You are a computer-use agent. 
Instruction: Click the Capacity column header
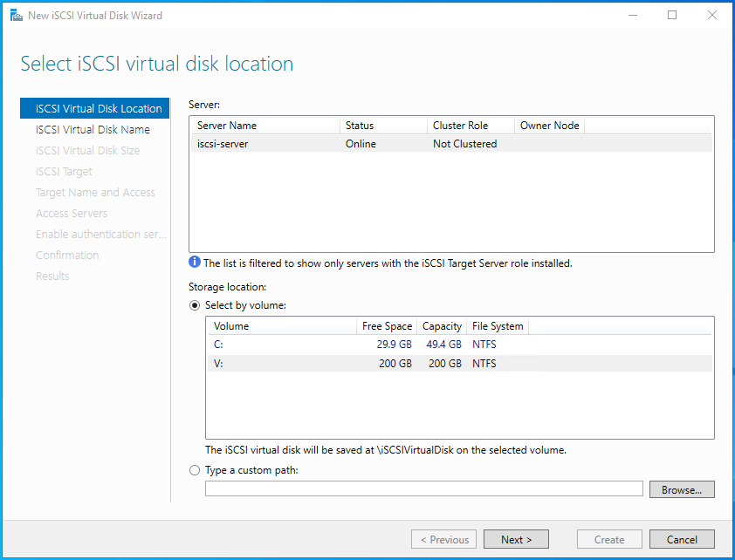click(442, 326)
